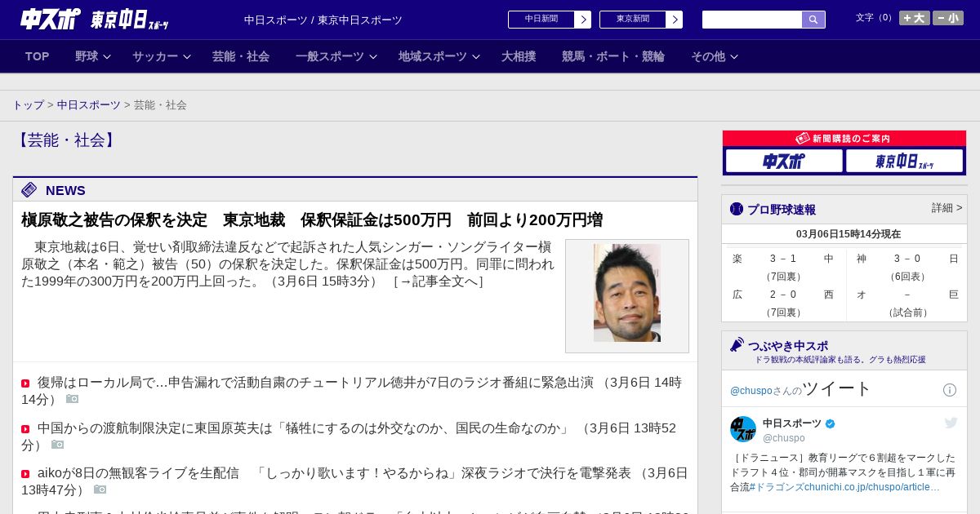
Task: Open the 東国原英夫 travel restriction article
Action: pos(349,436)
